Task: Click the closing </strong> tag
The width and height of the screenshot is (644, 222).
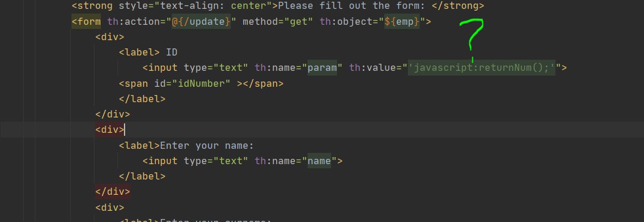Action: (x=458, y=6)
